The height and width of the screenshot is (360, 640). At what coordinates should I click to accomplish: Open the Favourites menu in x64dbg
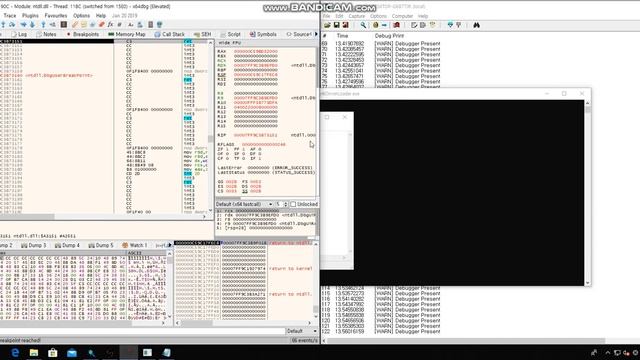click(x=56, y=16)
